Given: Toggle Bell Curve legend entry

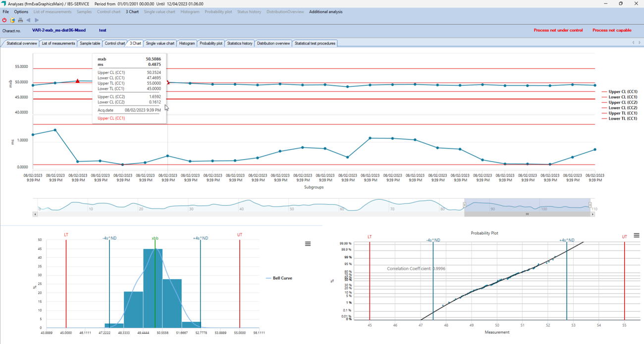Looking at the screenshot, I should [282, 278].
